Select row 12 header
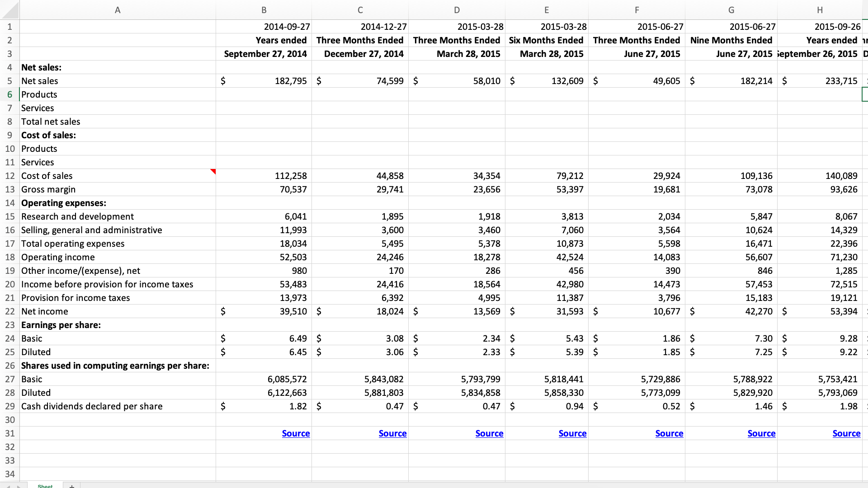The width and height of the screenshot is (868, 488). [x=10, y=176]
